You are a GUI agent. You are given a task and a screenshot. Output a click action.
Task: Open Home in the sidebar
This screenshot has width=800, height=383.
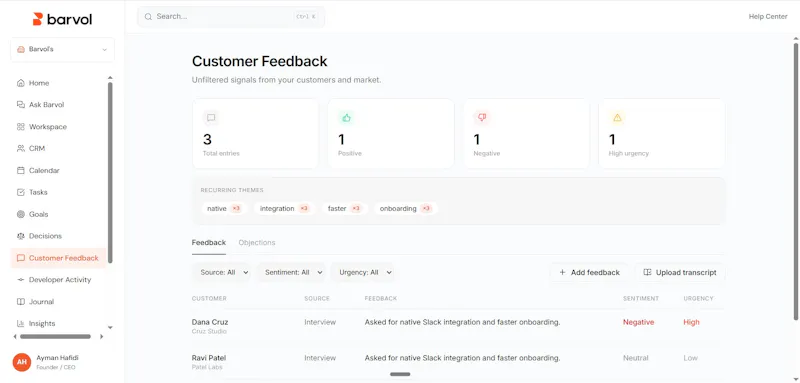(58, 83)
